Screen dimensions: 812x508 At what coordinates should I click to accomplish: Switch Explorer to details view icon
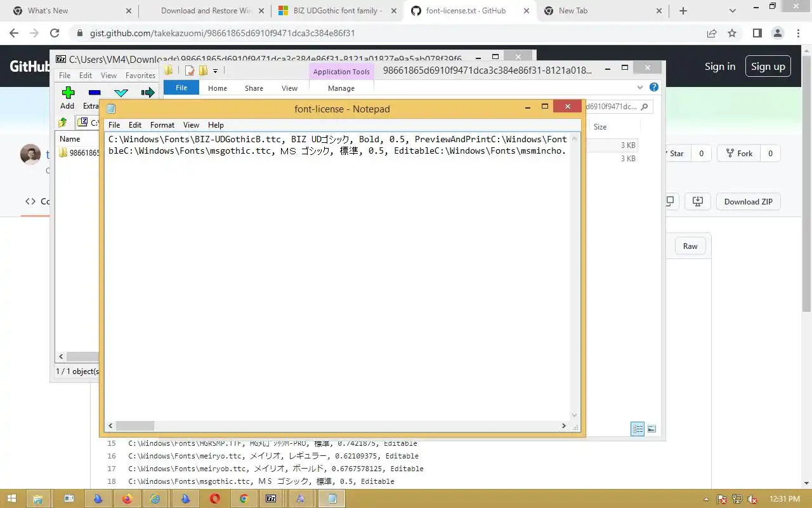(638, 429)
